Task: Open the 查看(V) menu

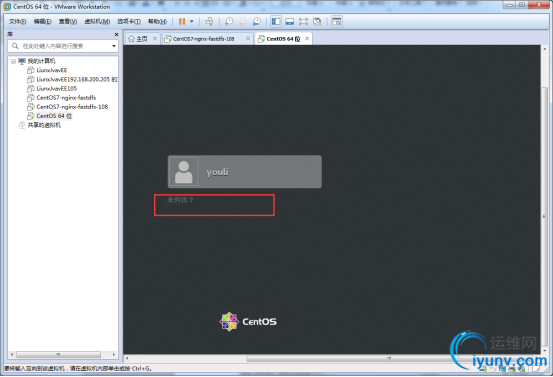Action: pyautogui.click(x=68, y=22)
